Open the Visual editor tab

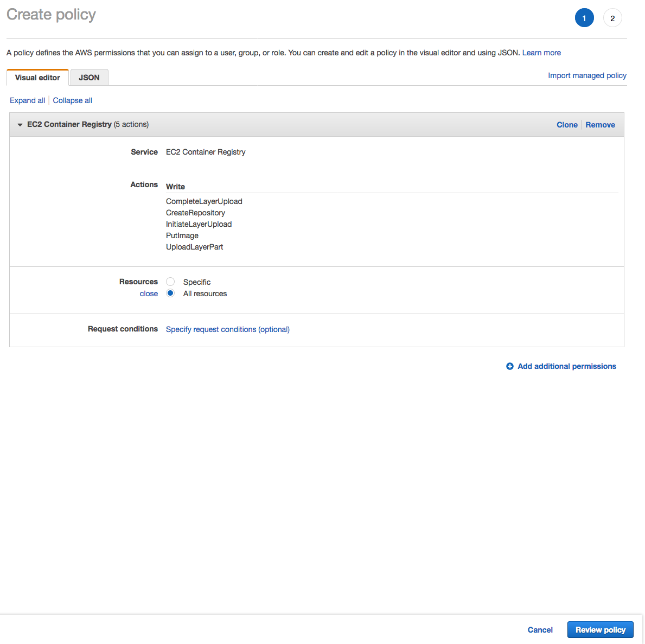37,78
